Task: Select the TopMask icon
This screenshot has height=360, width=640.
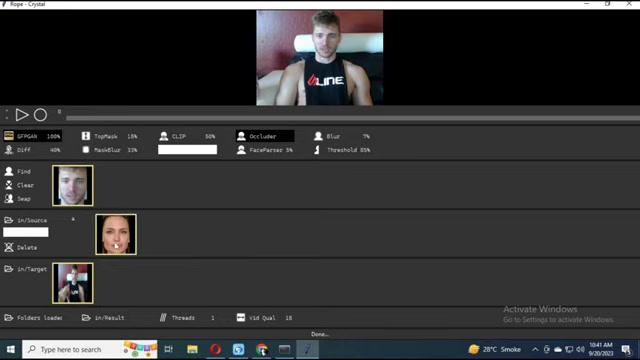Action: click(x=86, y=136)
